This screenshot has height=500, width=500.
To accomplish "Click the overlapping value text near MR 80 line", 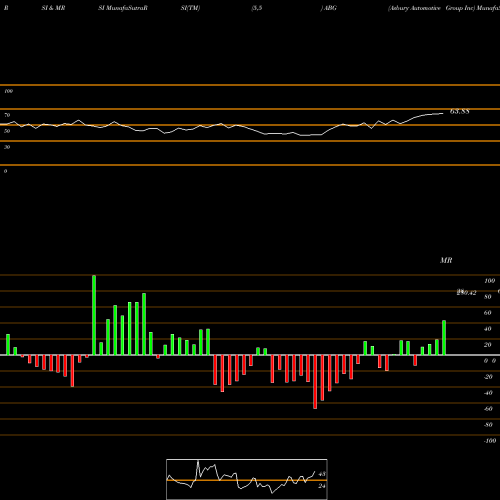I will pyautogui.click(x=466, y=293).
